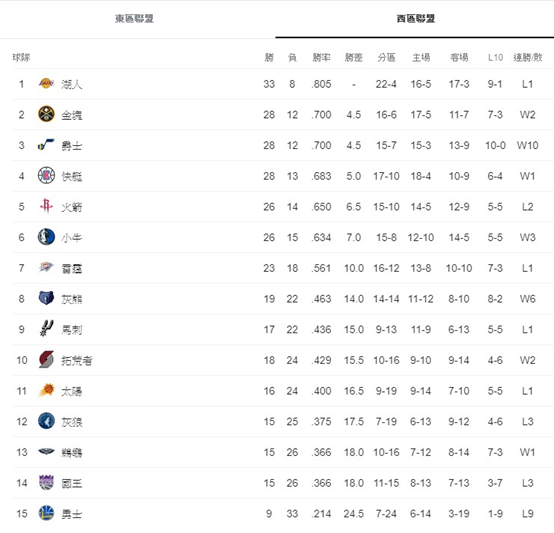Sort by the 勝率 column header
This screenshot has height=533, width=554.
pos(321,57)
